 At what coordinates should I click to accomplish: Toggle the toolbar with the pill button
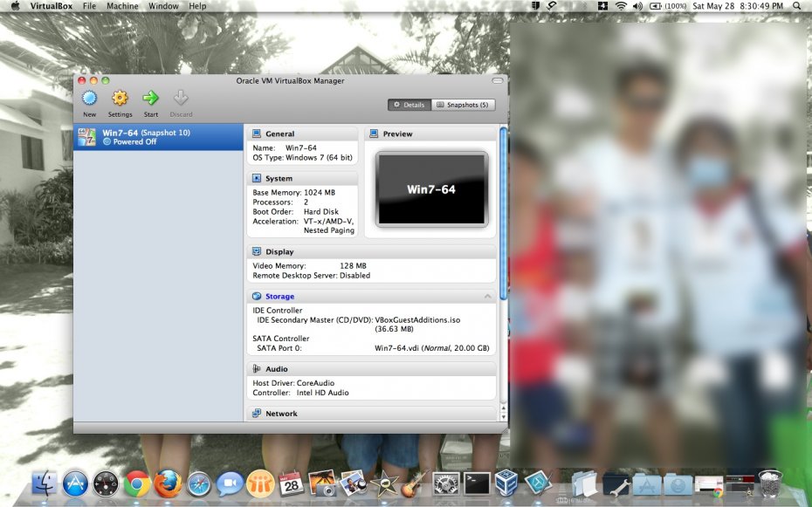497,80
